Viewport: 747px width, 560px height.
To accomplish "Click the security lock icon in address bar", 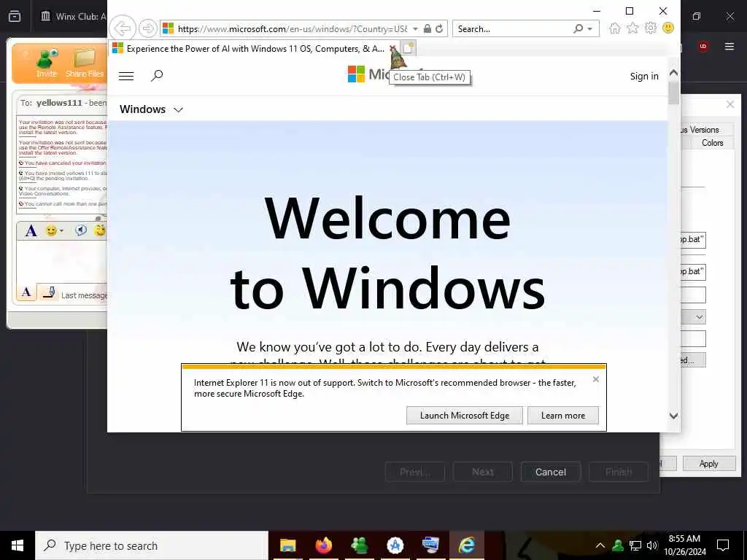I will pyautogui.click(x=427, y=28).
